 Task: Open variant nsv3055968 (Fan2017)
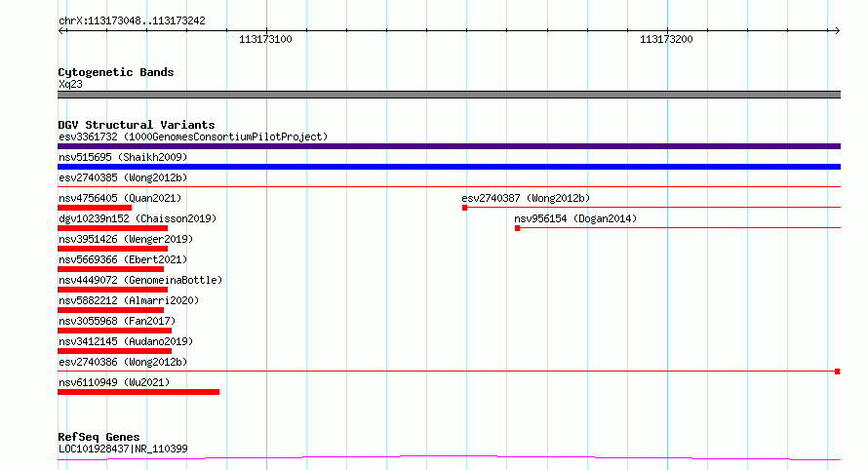[x=117, y=321]
